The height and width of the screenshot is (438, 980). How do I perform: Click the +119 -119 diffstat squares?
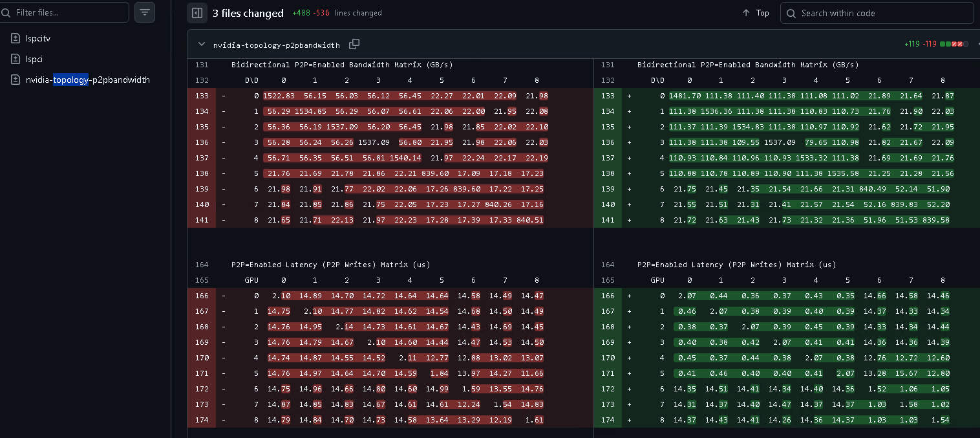coord(954,44)
